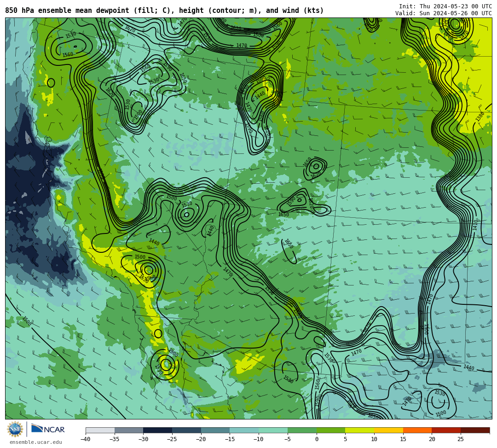Click the mint green swatch at -10 to -5
Image resolution: width=497 pixels, height=448 pixels.
coord(273,430)
